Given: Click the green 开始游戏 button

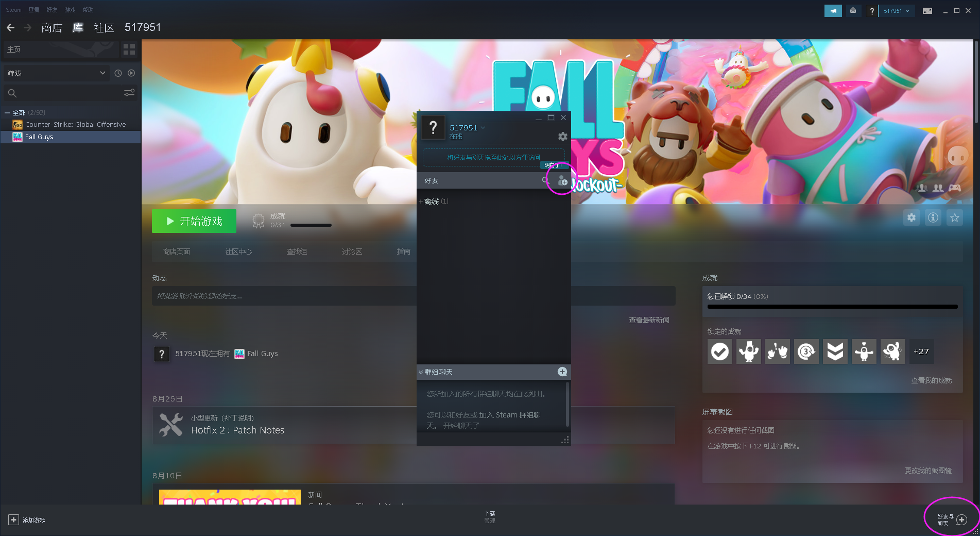Looking at the screenshot, I should click(x=194, y=221).
